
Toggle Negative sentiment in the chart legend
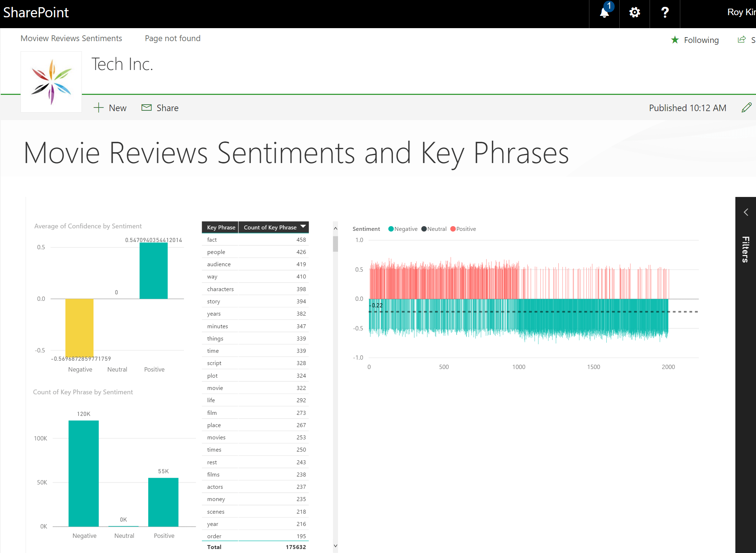pos(403,229)
